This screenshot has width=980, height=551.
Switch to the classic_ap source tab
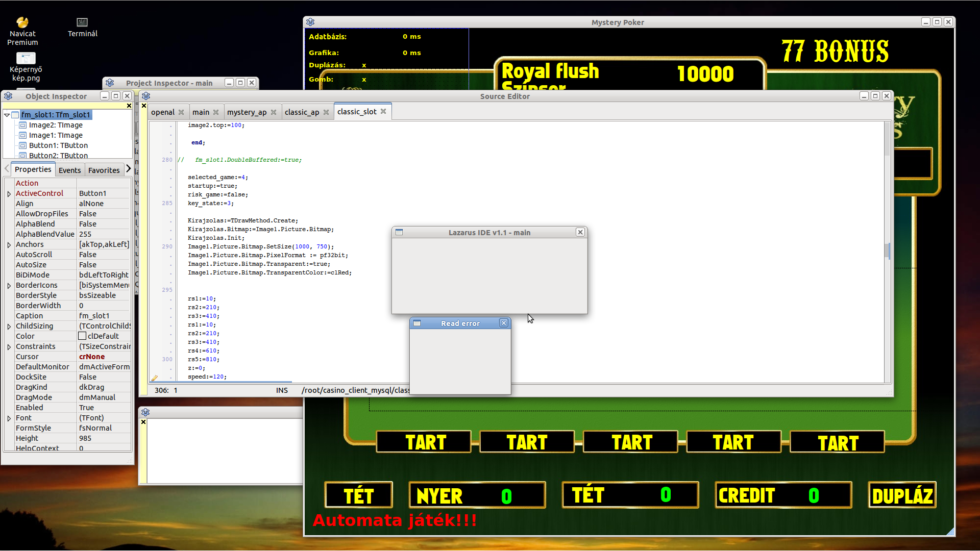pyautogui.click(x=302, y=112)
